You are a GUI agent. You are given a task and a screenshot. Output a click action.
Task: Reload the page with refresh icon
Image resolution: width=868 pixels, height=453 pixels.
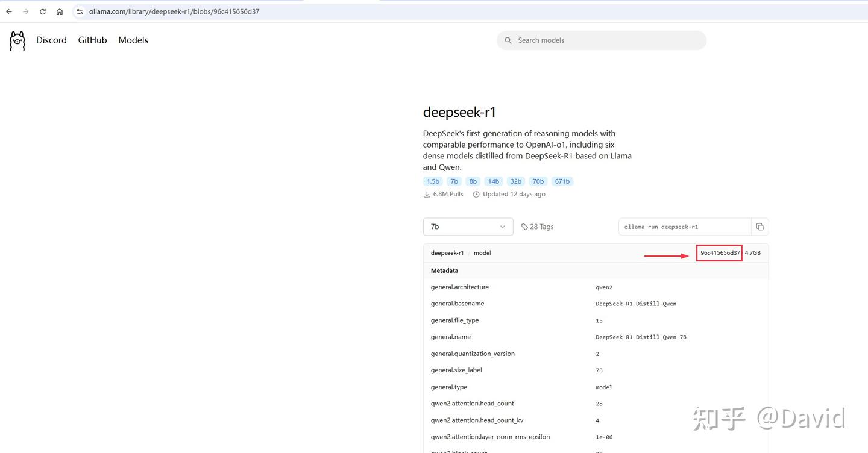pyautogui.click(x=43, y=11)
